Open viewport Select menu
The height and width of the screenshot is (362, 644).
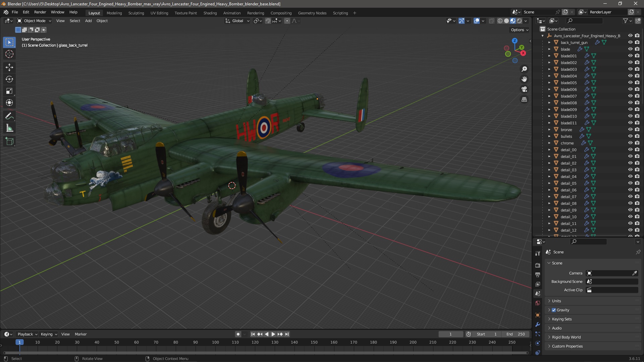(x=75, y=21)
